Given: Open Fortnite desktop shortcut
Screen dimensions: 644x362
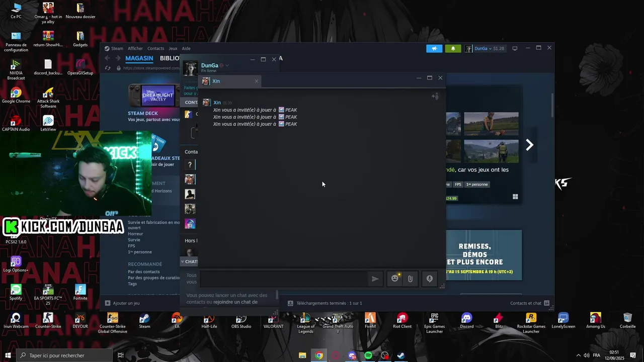Looking at the screenshot, I should tap(80, 292).
